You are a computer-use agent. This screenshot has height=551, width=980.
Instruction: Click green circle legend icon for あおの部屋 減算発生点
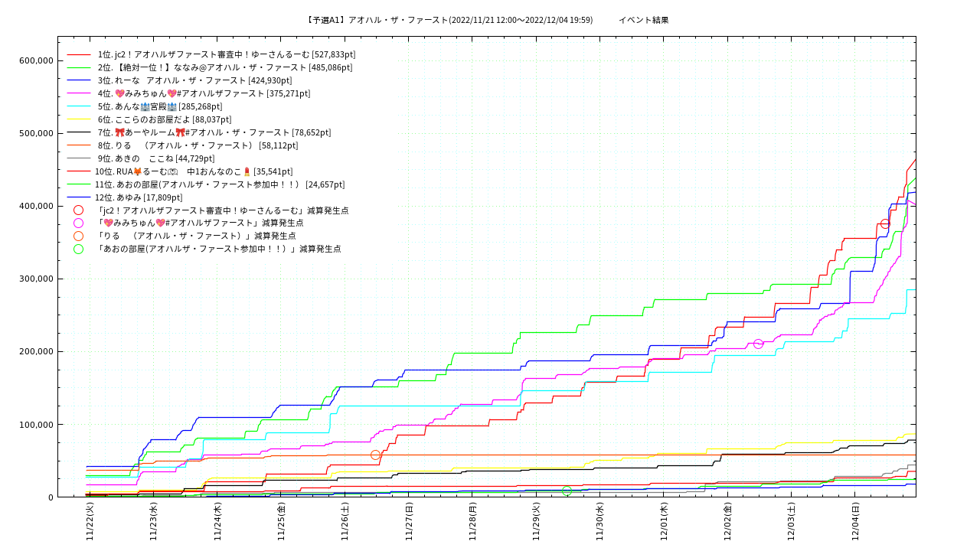pos(78,249)
